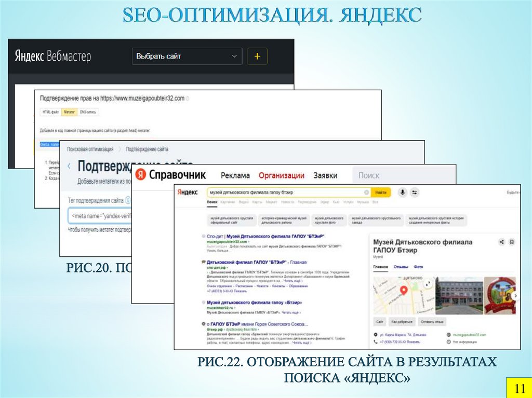Click favicon beside о ГАПОУ БТЭиР result
Image resolution: width=532 pixels, height=398 pixels.
click(x=204, y=324)
